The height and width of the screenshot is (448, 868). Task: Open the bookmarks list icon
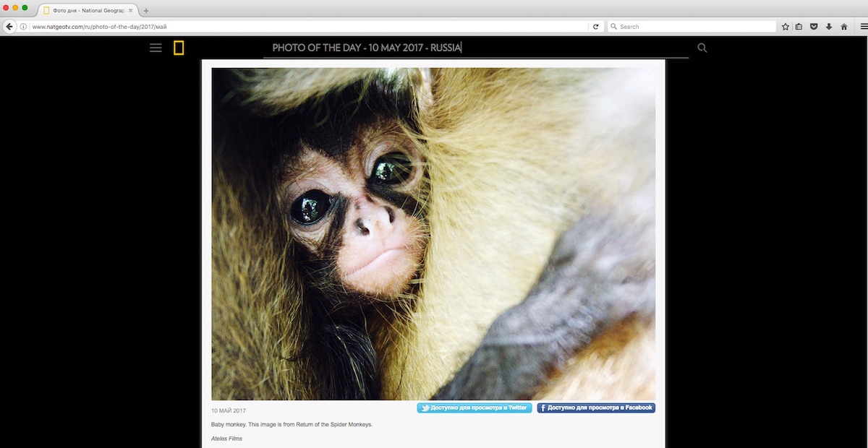click(x=799, y=27)
